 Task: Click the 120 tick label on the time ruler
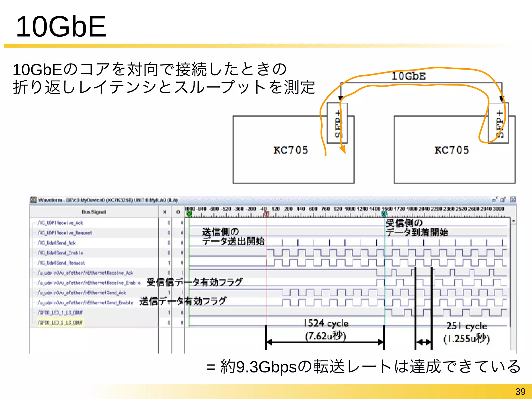(x=276, y=209)
